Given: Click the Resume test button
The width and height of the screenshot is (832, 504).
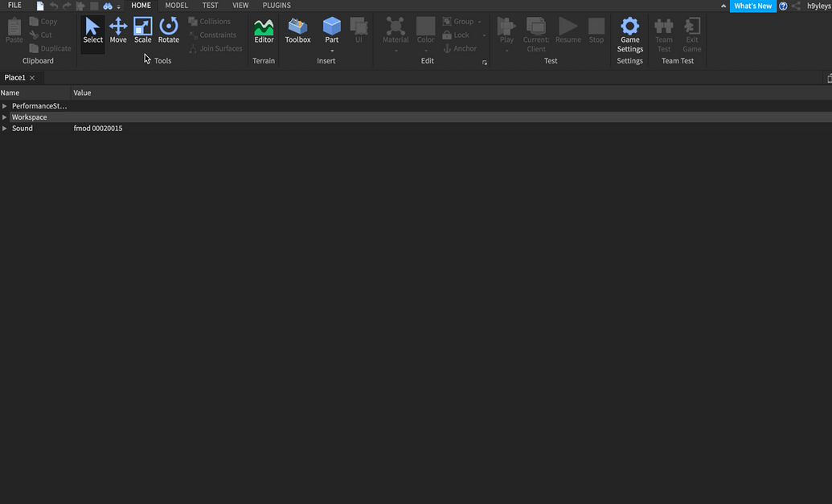Looking at the screenshot, I should click(x=568, y=31).
